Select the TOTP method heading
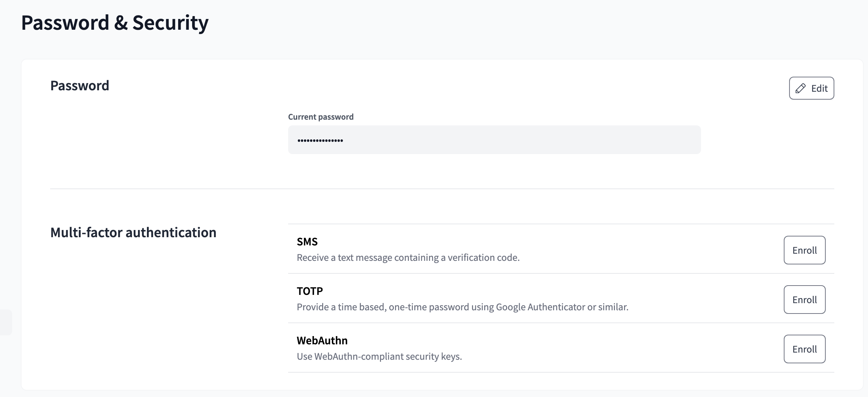Image resolution: width=868 pixels, height=397 pixels. 309,291
